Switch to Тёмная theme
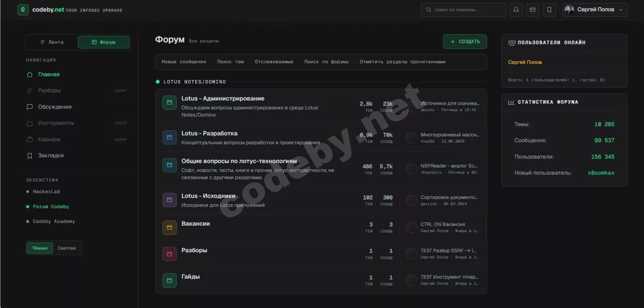Screen dimensions: 644x308 40,248
